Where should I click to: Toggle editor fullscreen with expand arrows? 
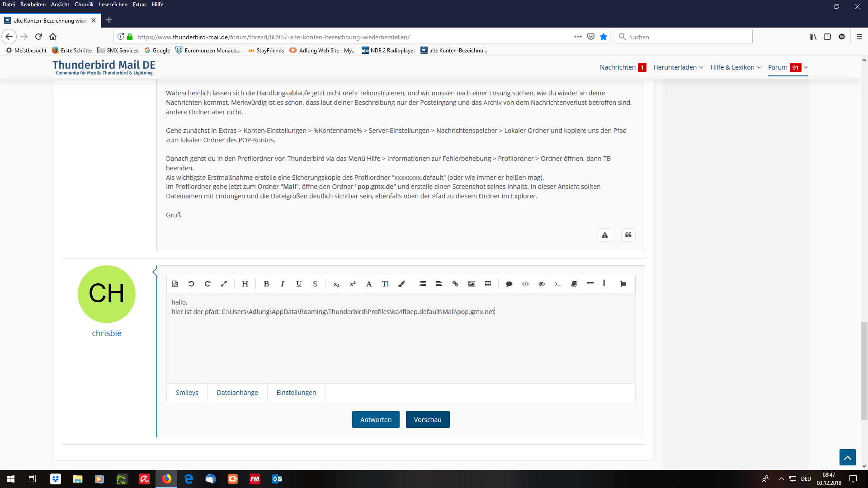pyautogui.click(x=224, y=284)
